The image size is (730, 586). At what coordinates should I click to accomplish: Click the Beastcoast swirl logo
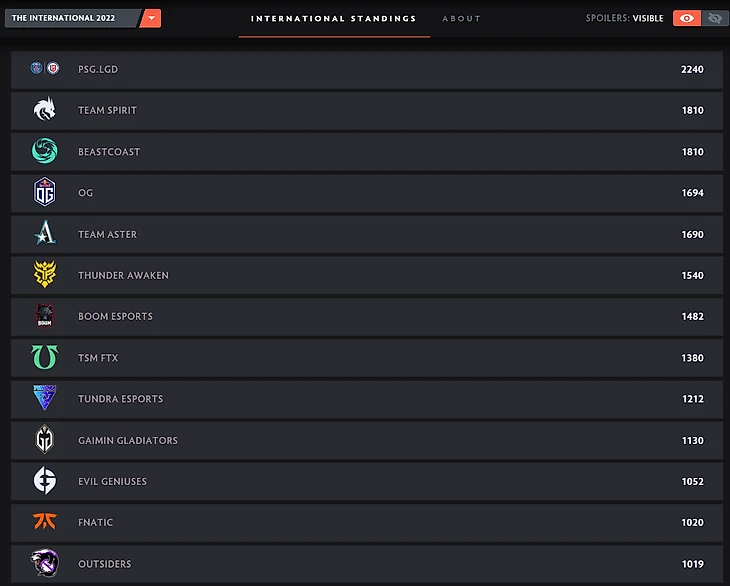[45, 151]
